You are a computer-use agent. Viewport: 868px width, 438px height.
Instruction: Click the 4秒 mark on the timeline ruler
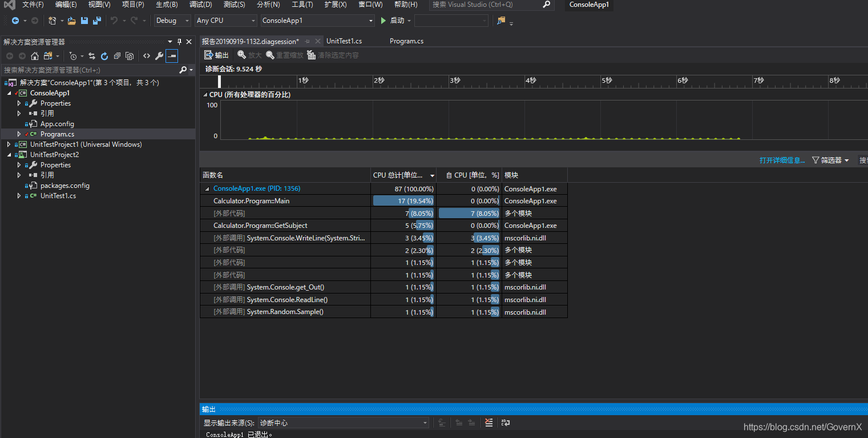coord(531,81)
